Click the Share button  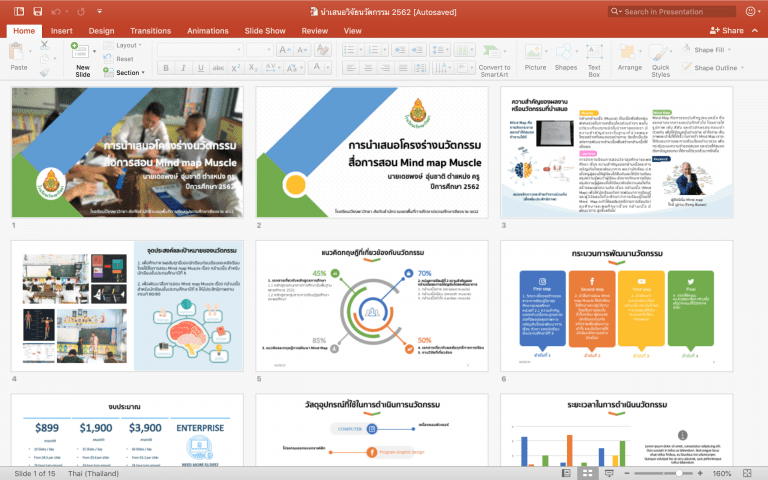(726, 30)
